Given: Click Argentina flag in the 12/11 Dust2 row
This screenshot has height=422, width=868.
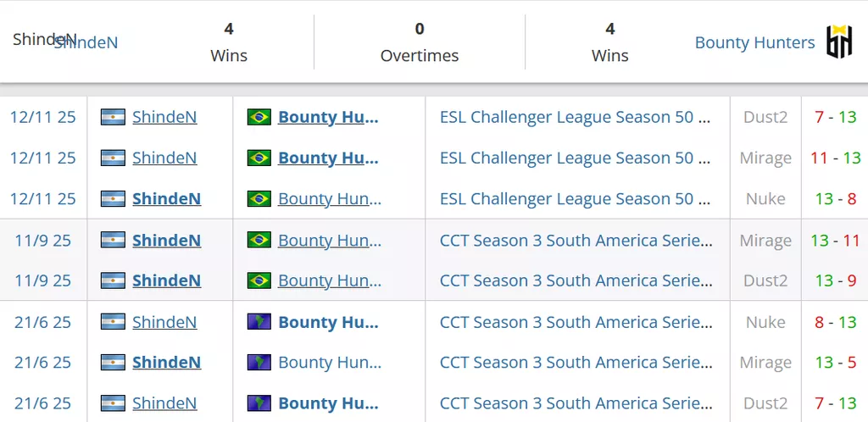Looking at the screenshot, I should tap(113, 117).
